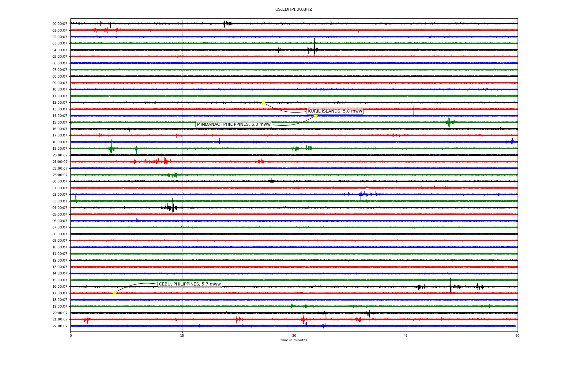Image resolution: width=588 pixels, height=368 pixels.
Task: Click the 60 tick label on the x-axis
Action: [x=517, y=335]
